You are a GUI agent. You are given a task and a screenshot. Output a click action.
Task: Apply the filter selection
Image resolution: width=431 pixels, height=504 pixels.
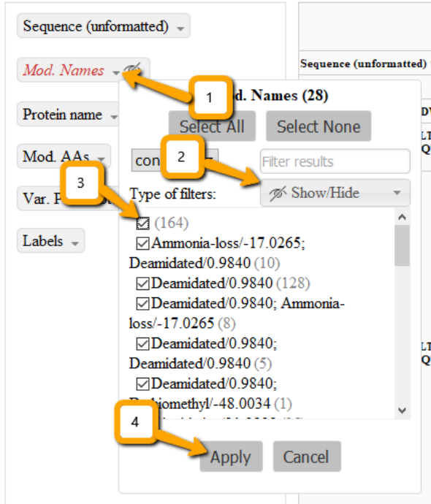click(231, 457)
